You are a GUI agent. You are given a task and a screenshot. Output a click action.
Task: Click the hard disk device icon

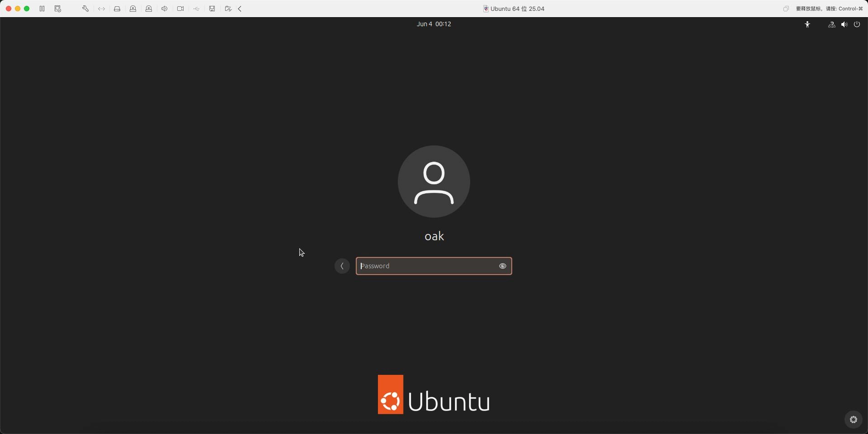tap(117, 9)
